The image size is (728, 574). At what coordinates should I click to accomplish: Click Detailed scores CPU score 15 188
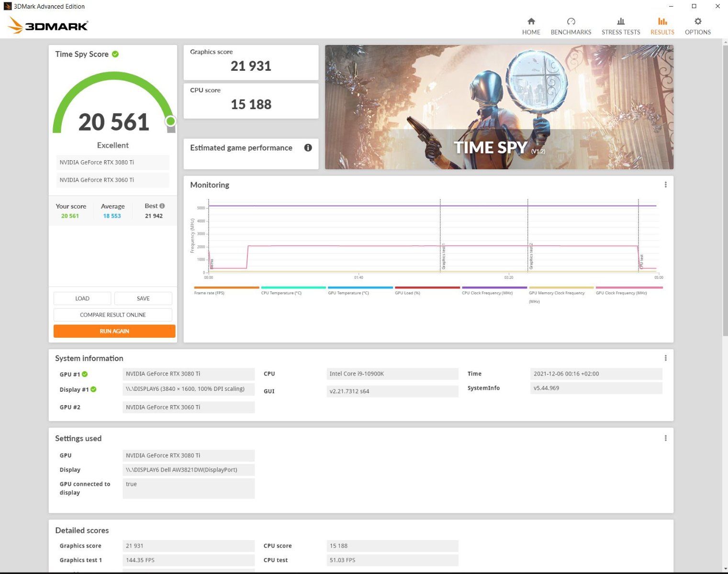coord(392,546)
